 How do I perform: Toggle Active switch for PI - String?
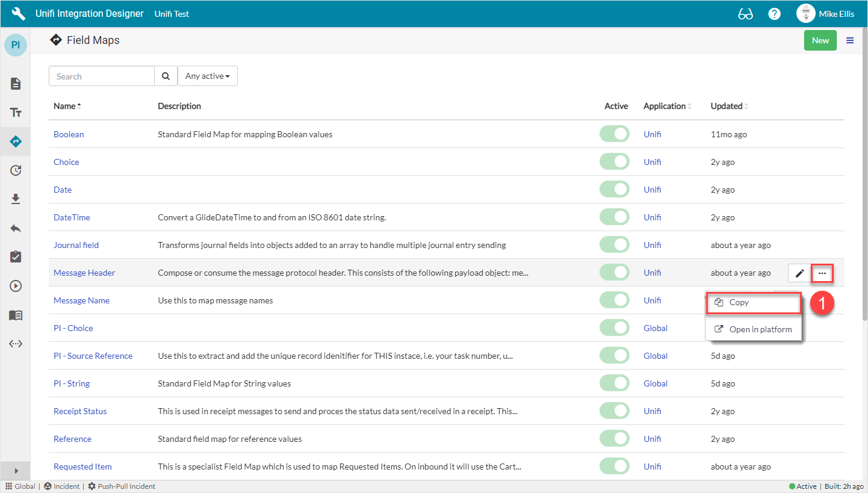pos(614,383)
